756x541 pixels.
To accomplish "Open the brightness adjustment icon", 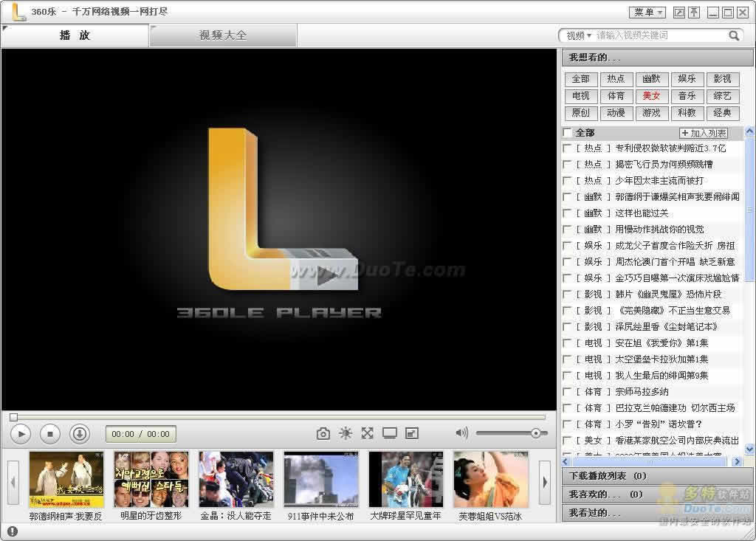I will [x=346, y=433].
